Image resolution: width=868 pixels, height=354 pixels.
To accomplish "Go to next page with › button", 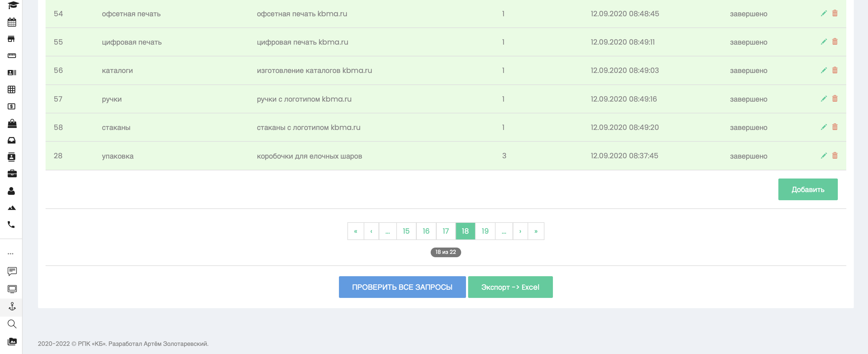I will 520,231.
